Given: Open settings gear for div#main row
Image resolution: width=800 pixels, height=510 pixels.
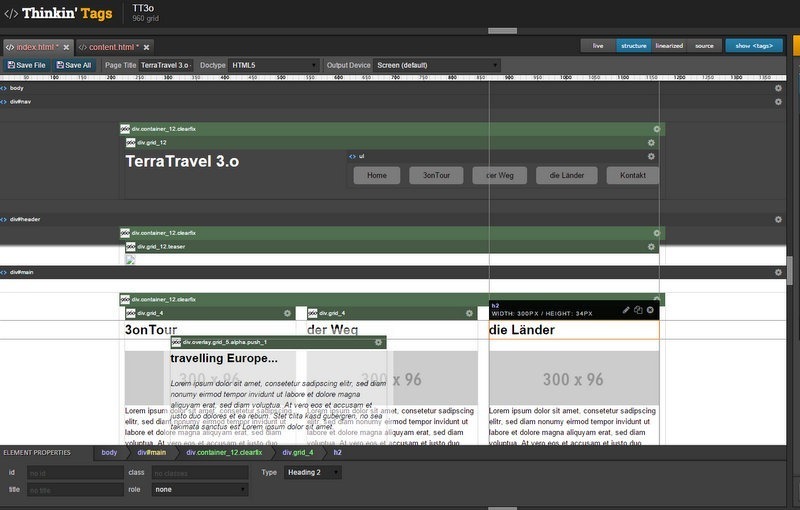Looking at the screenshot, I should (x=778, y=272).
